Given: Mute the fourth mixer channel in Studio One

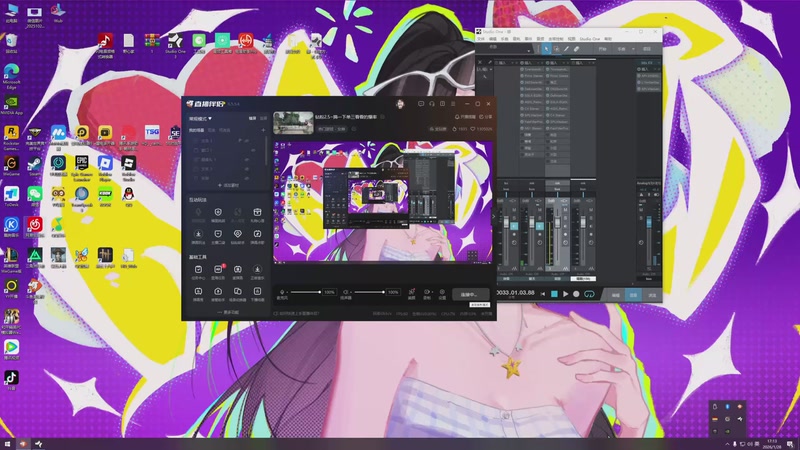Looking at the screenshot, I should [x=591, y=210].
